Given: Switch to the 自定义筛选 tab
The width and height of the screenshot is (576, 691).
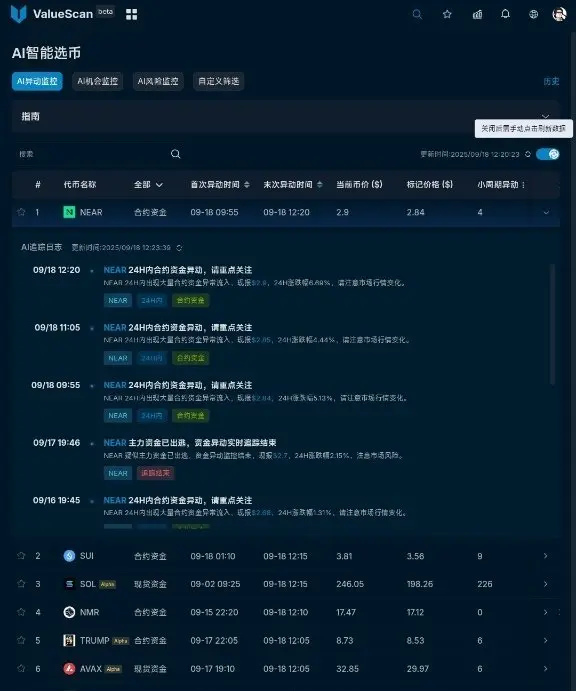Looking at the screenshot, I should pyautogui.click(x=219, y=82).
